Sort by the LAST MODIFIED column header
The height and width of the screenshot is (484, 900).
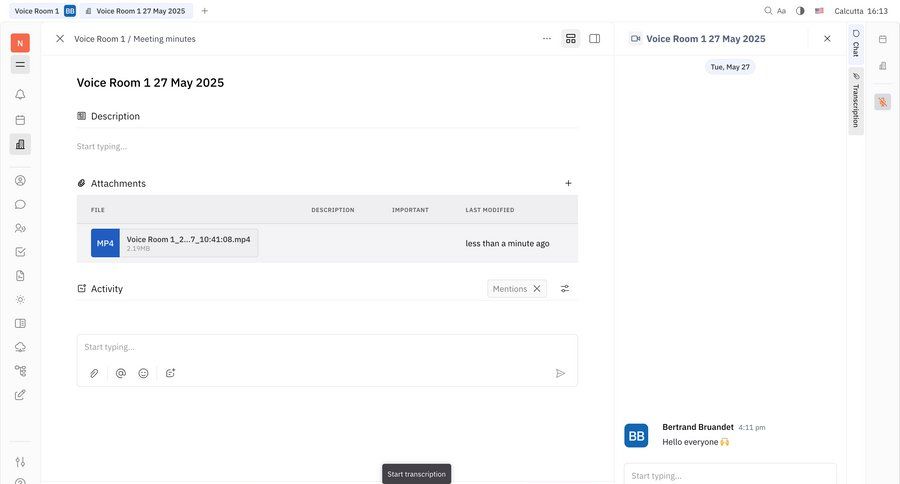tap(490, 210)
